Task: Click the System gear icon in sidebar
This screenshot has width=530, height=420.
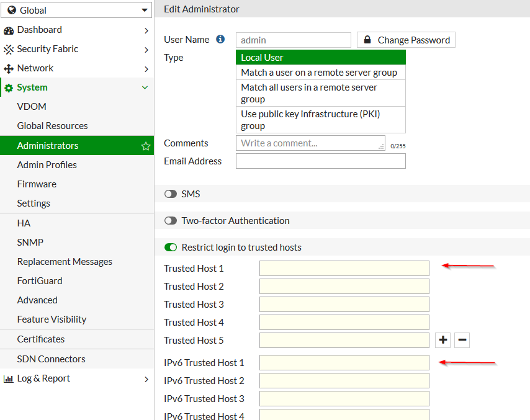Action: click(9, 87)
